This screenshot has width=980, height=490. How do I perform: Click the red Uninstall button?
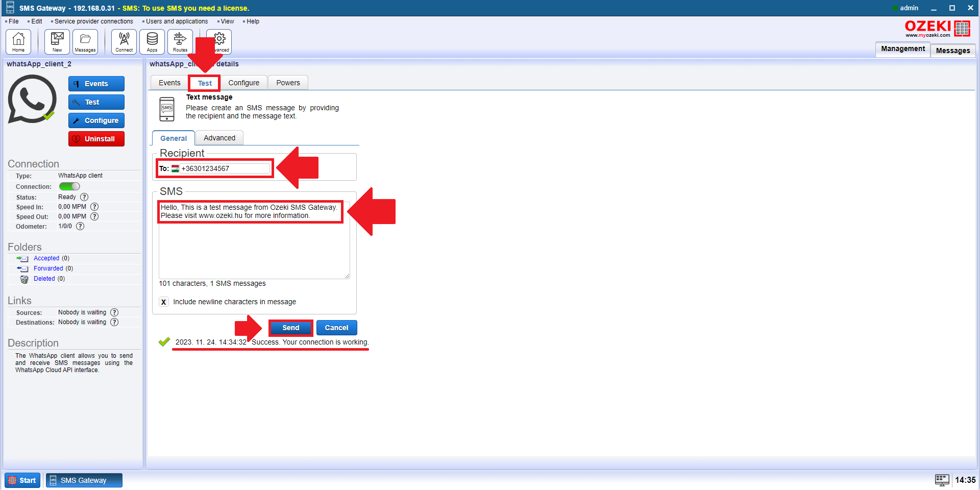pos(96,139)
